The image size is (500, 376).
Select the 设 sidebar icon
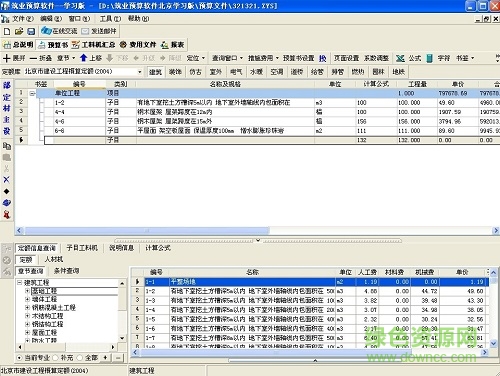pyautogui.click(x=7, y=131)
